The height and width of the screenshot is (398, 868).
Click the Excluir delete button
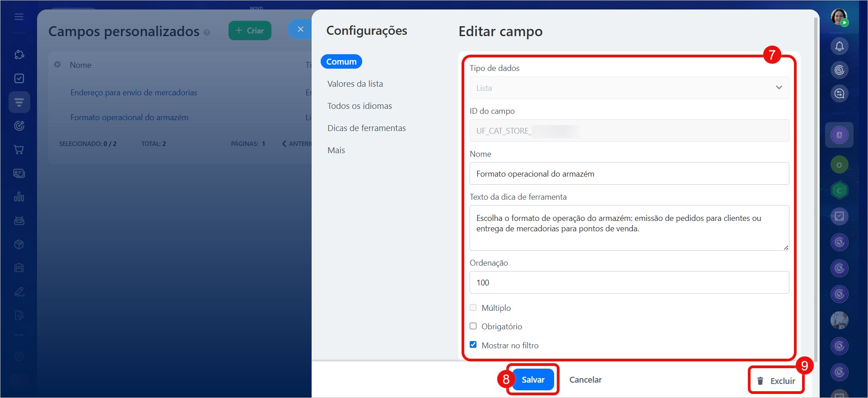point(776,381)
